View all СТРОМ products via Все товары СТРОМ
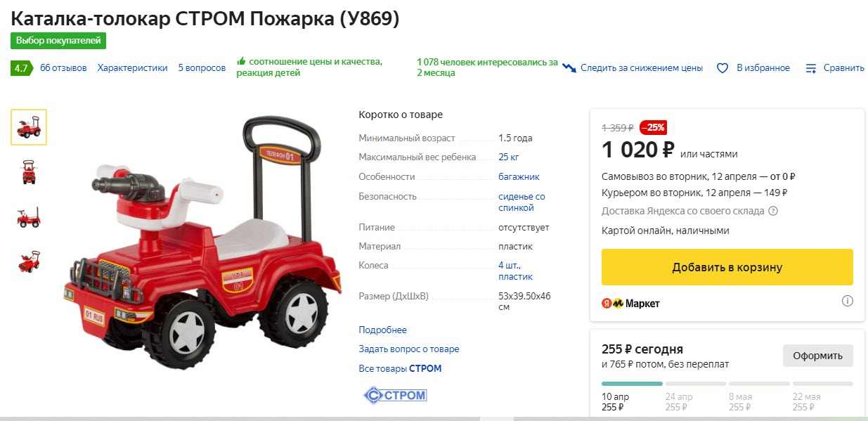Viewport: 868px width, 421px height. tap(400, 368)
